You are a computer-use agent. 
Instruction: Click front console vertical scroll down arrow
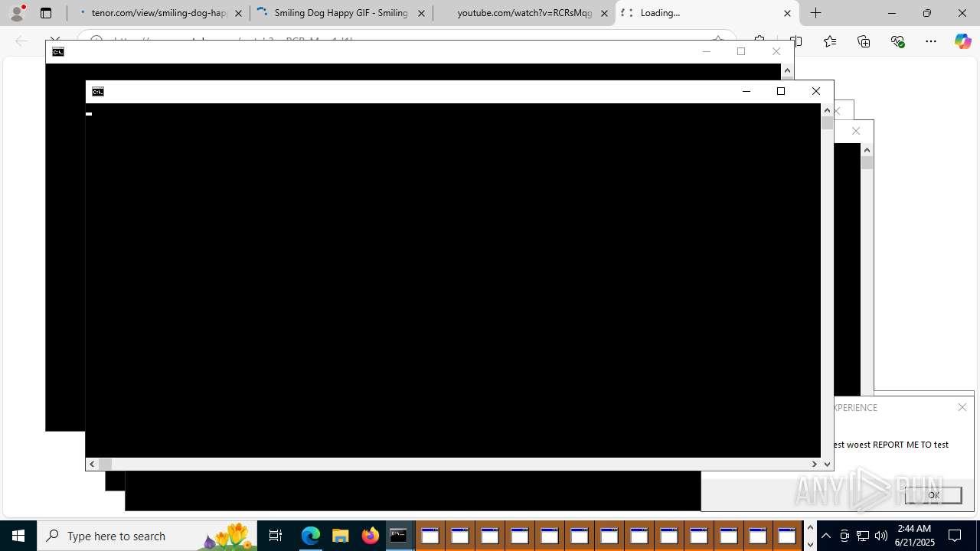click(x=827, y=464)
